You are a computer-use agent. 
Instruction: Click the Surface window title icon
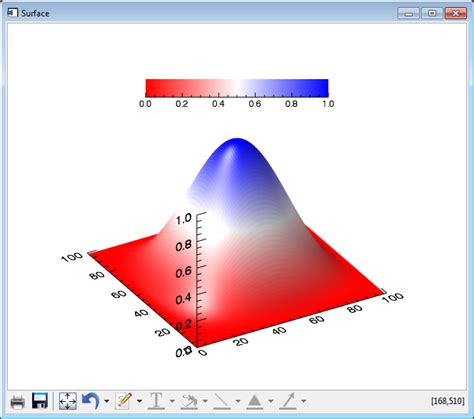pos(12,13)
